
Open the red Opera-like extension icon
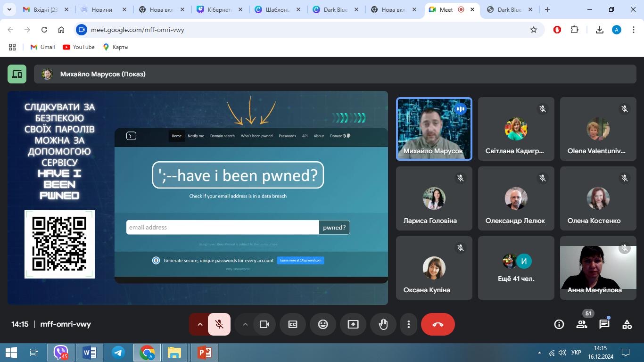pos(557,30)
